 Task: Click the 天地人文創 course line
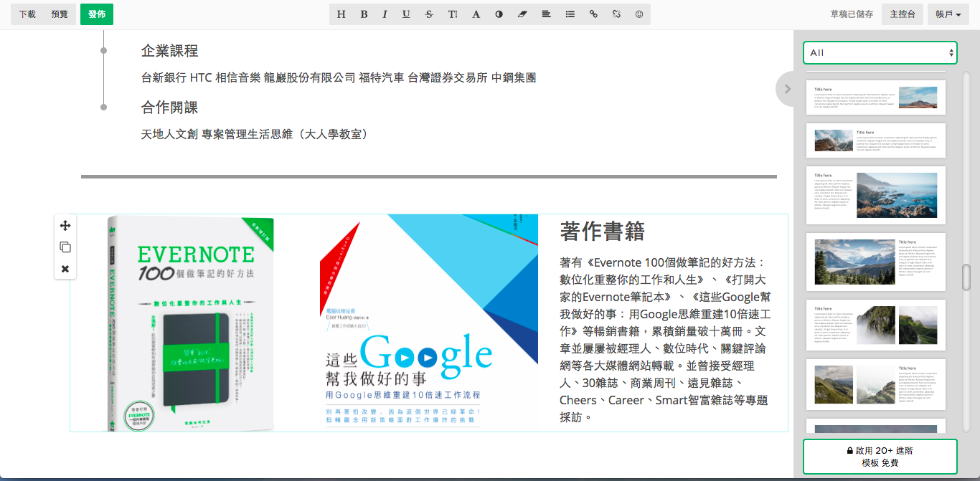click(x=255, y=134)
